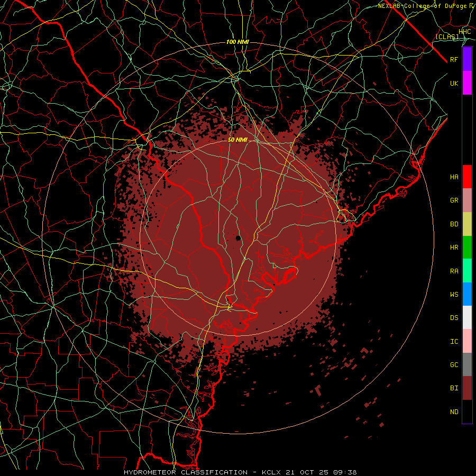Click the BI legend label
Image resolution: width=476 pixels, height=476 pixels.
(454, 388)
